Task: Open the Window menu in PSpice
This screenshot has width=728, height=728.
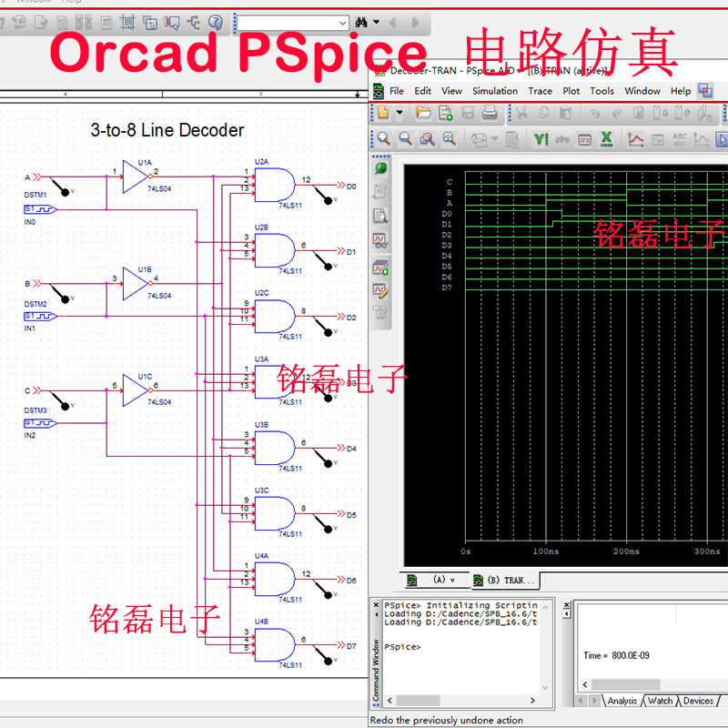Action: click(x=642, y=91)
